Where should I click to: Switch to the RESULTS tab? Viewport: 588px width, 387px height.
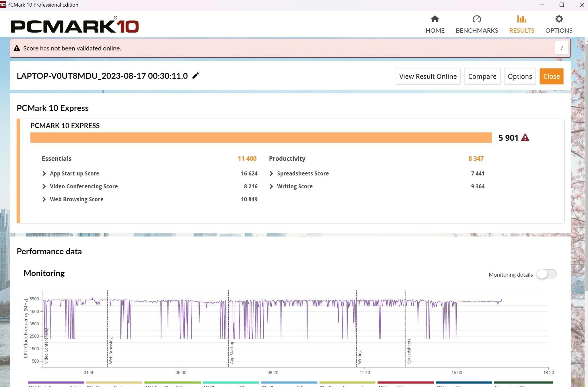coord(521,24)
